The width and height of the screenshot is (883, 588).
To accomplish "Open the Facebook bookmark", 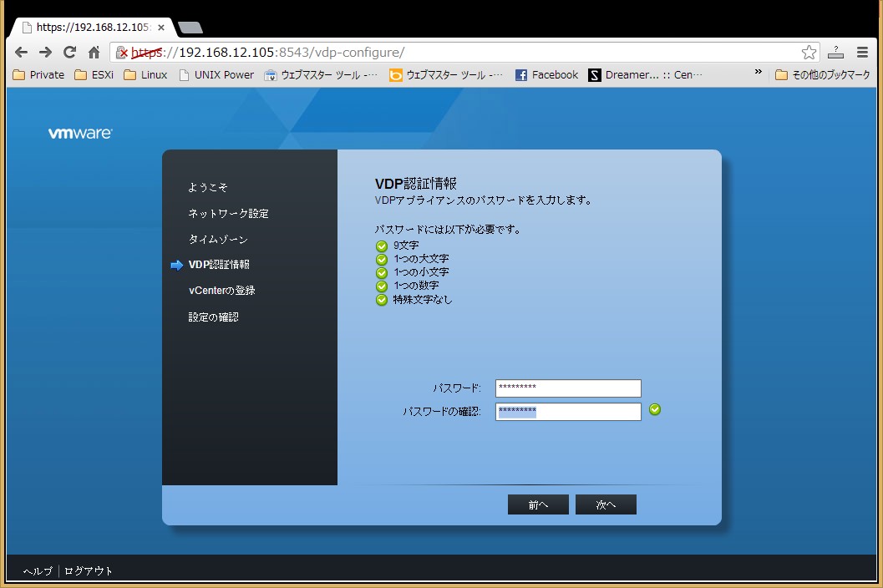I will 547,75.
